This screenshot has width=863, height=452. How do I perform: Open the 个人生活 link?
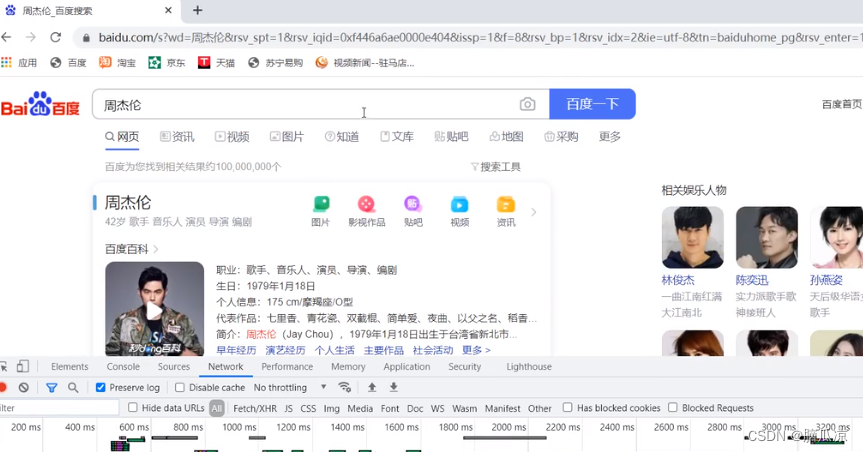pos(335,350)
